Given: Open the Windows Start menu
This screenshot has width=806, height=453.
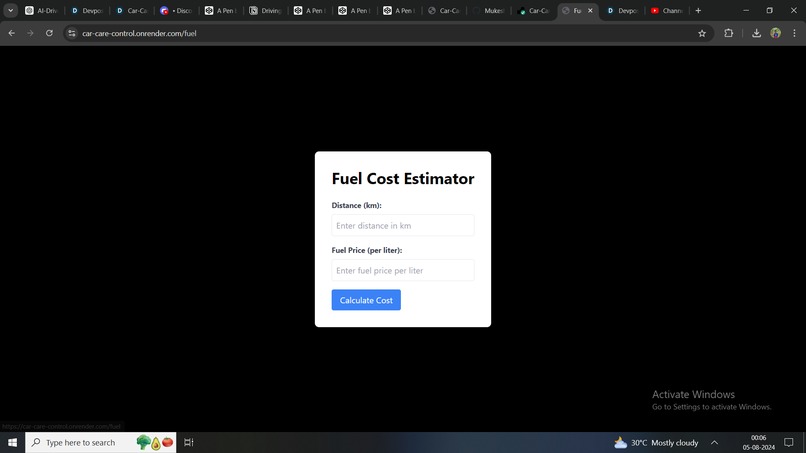Looking at the screenshot, I should click(x=12, y=442).
